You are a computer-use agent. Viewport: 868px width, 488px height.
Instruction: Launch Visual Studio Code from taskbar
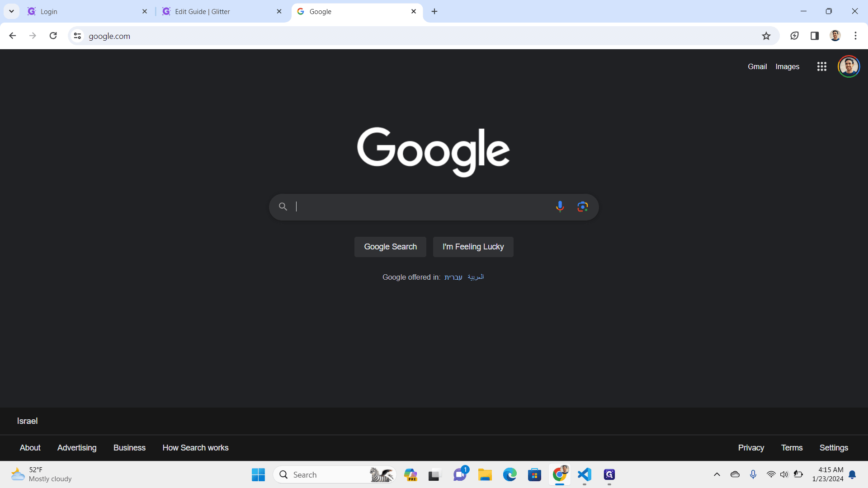pos(584,474)
